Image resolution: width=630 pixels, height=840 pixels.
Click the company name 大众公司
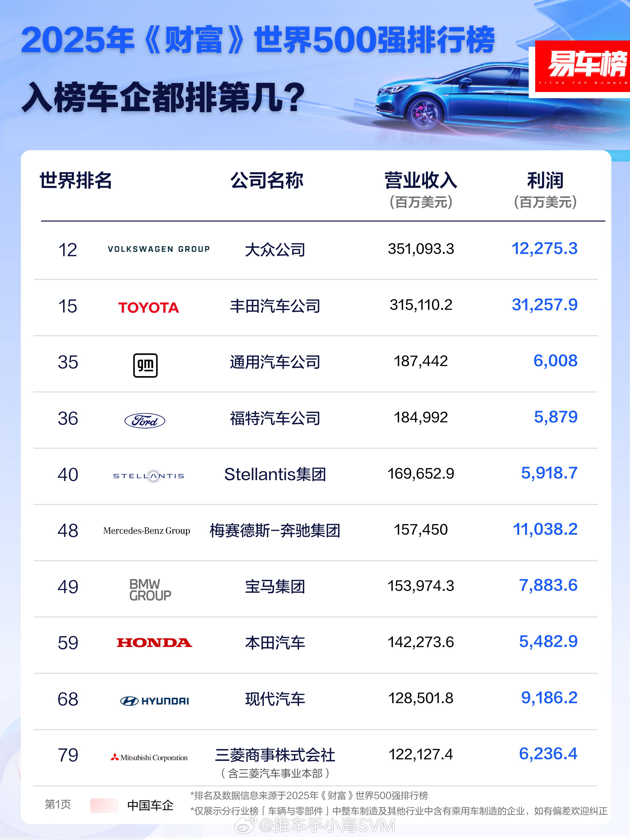coord(275,250)
